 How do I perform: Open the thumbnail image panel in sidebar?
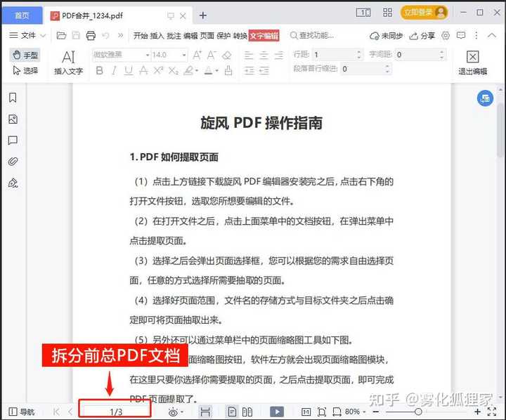[13, 119]
